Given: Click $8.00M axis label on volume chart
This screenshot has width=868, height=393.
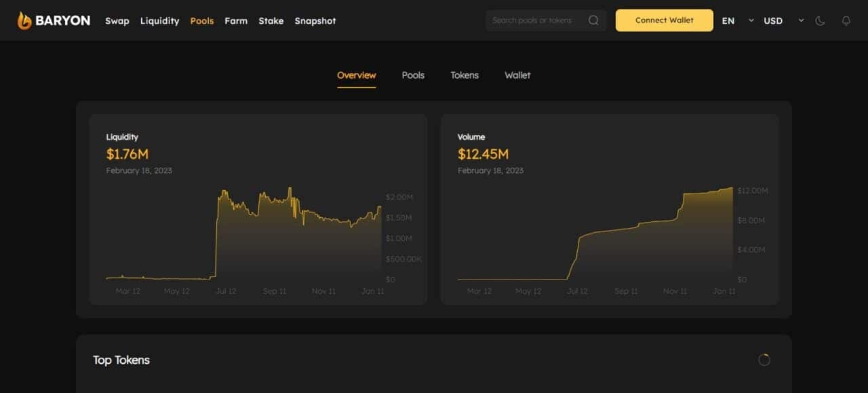Looking at the screenshot, I should (751, 221).
